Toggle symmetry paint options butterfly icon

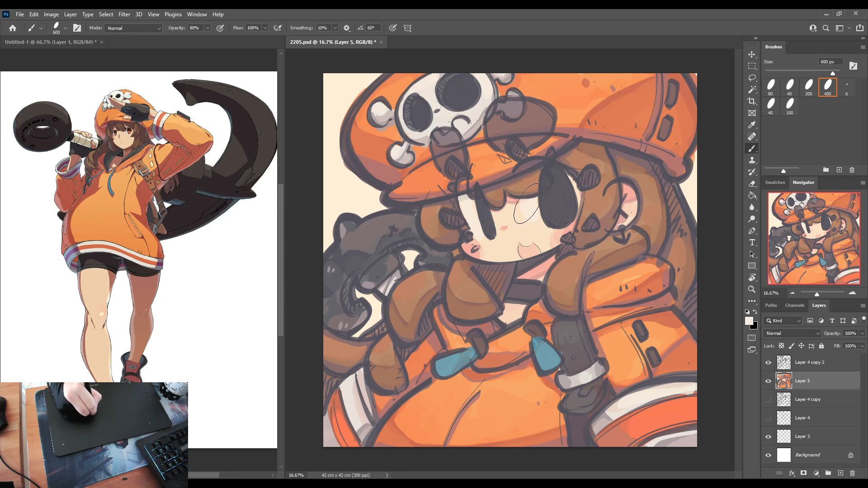(x=408, y=28)
